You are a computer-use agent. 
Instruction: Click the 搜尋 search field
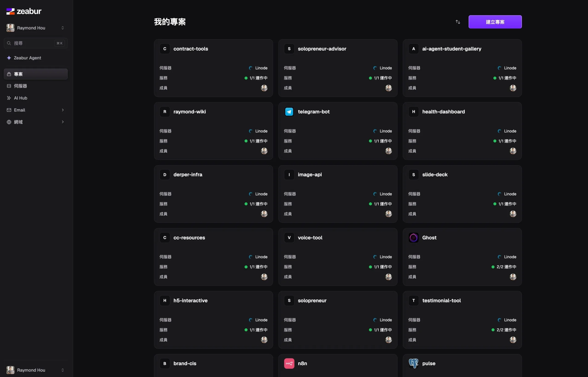pyautogui.click(x=36, y=43)
